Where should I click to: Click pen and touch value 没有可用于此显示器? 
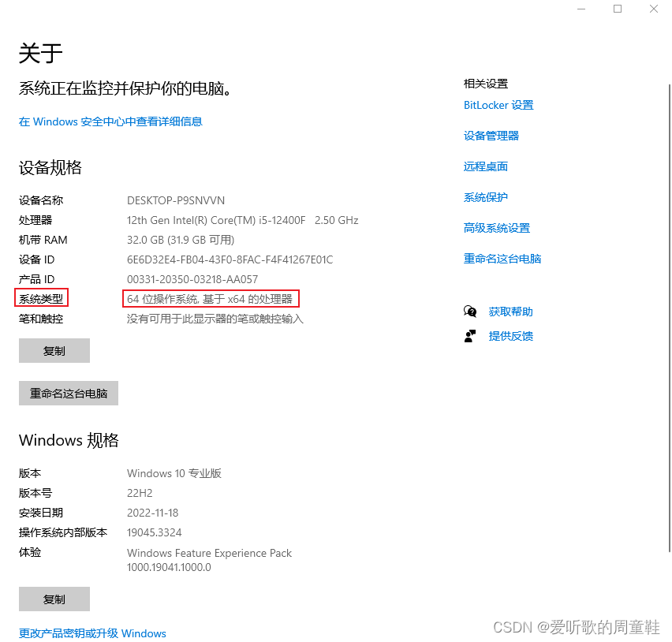(x=215, y=319)
